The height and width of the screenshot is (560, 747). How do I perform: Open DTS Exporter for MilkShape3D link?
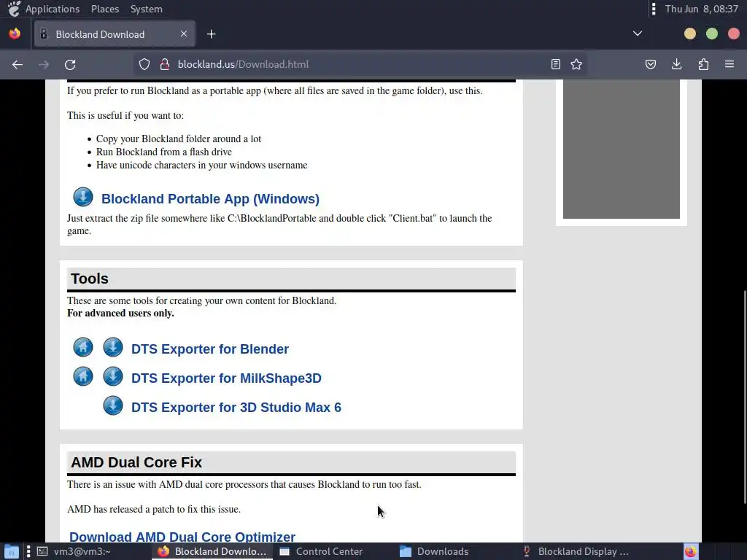(226, 378)
